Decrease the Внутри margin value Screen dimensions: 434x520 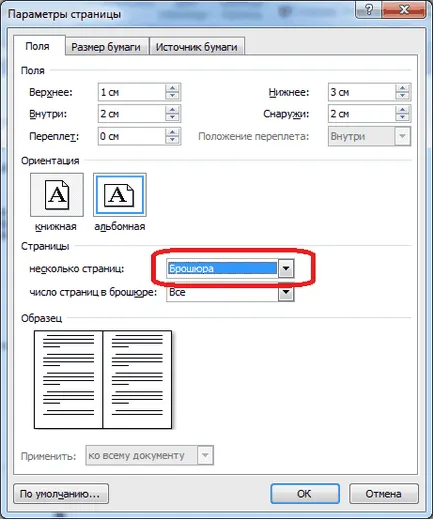coord(172,118)
